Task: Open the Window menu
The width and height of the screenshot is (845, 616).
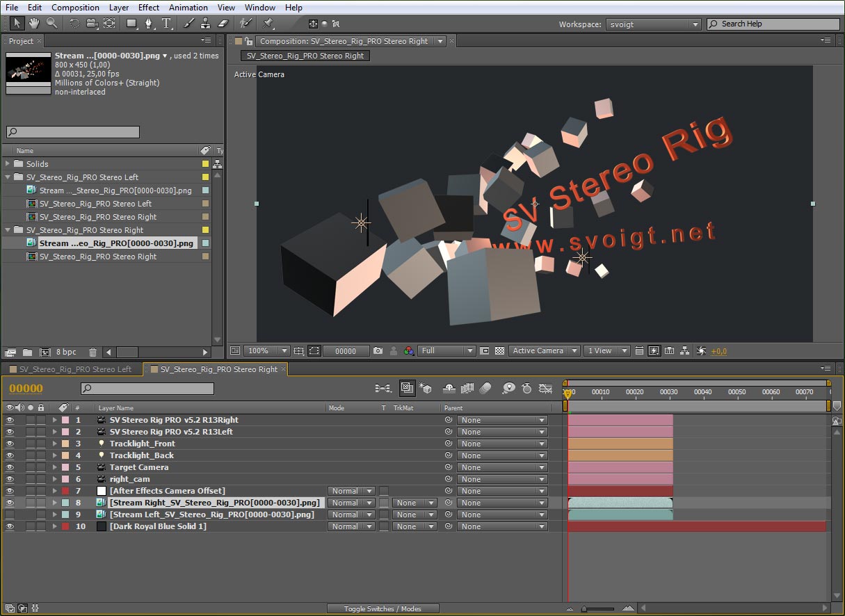Action: coord(260,8)
